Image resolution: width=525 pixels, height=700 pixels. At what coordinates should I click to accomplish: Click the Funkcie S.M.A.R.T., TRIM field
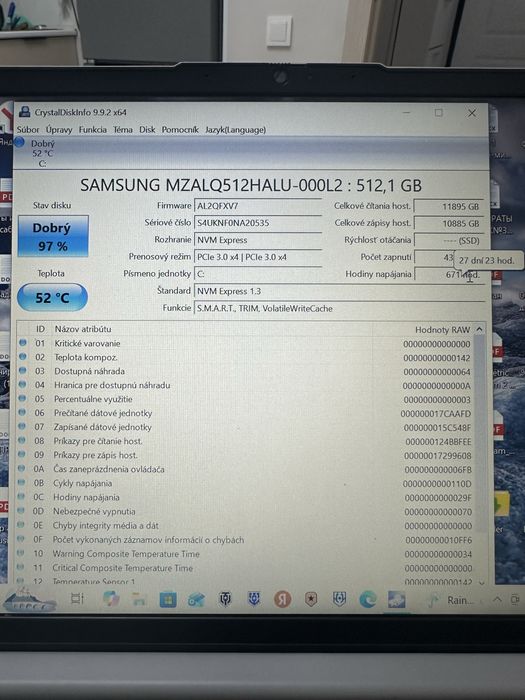click(x=339, y=308)
